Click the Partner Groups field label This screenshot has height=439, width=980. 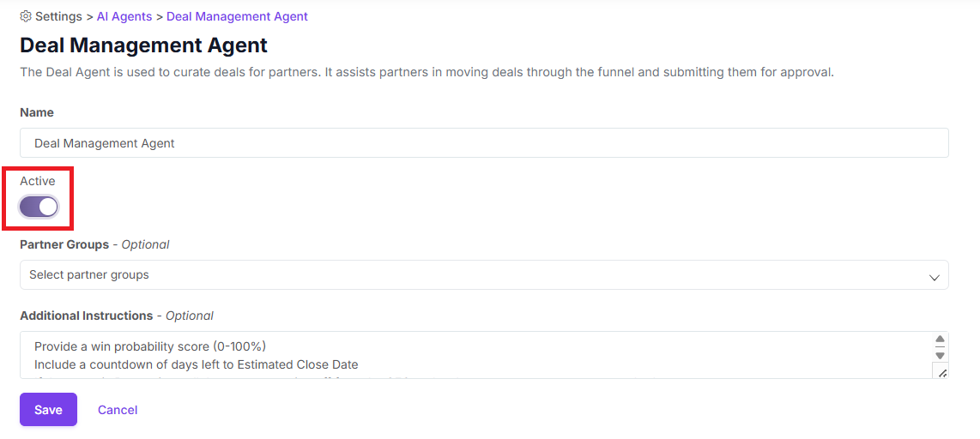point(64,244)
